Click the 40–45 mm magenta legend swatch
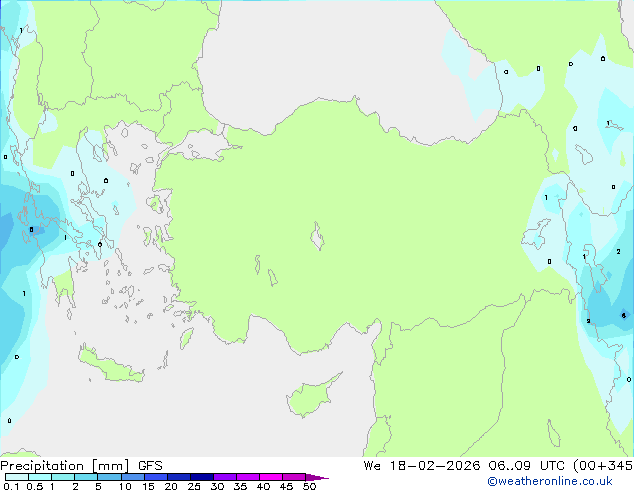Image resolution: width=634 pixels, height=490 pixels. click(271, 477)
